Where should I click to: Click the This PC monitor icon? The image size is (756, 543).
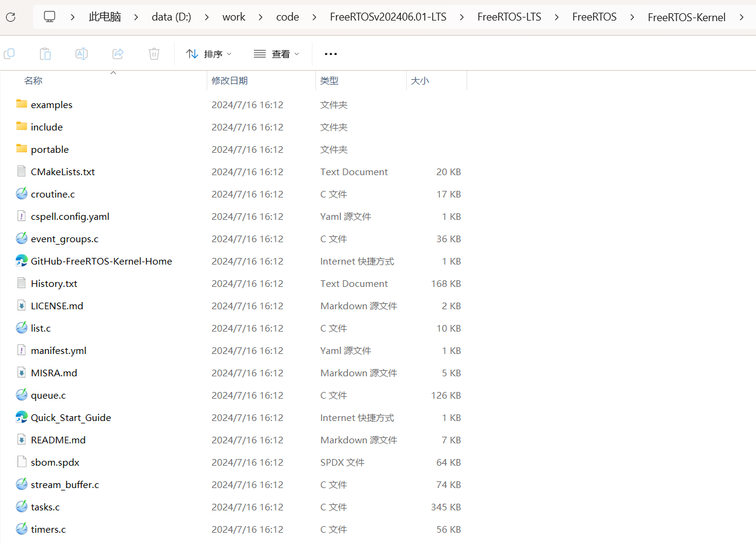50,17
